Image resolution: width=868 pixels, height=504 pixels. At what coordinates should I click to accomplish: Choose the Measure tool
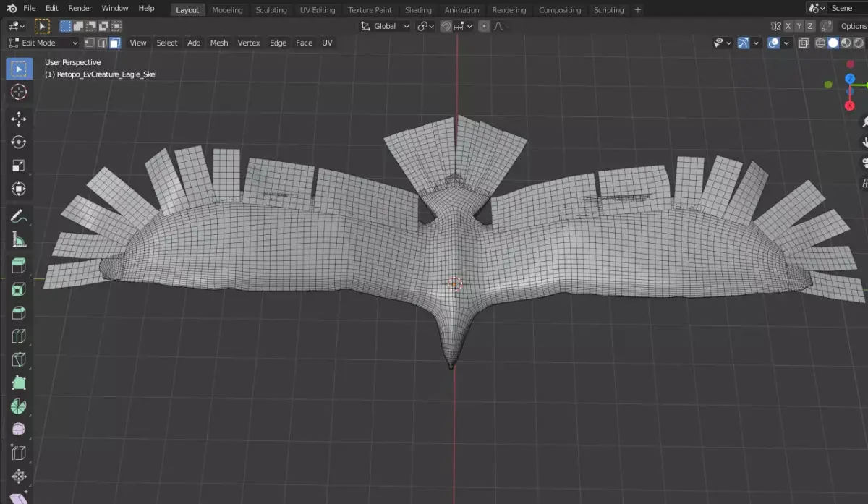point(19,239)
